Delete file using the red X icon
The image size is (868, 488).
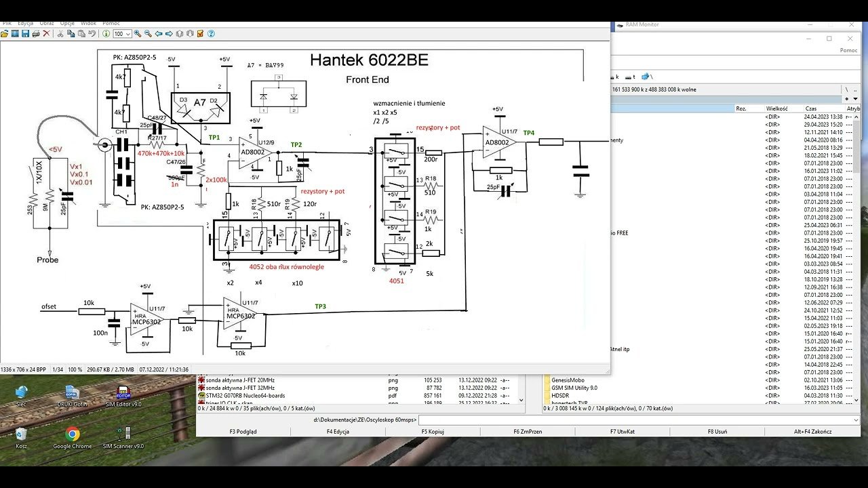click(x=46, y=33)
